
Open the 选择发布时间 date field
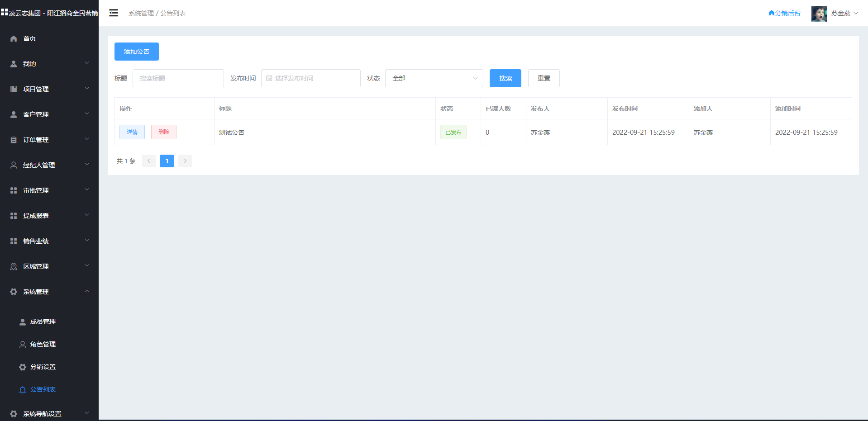coord(311,78)
